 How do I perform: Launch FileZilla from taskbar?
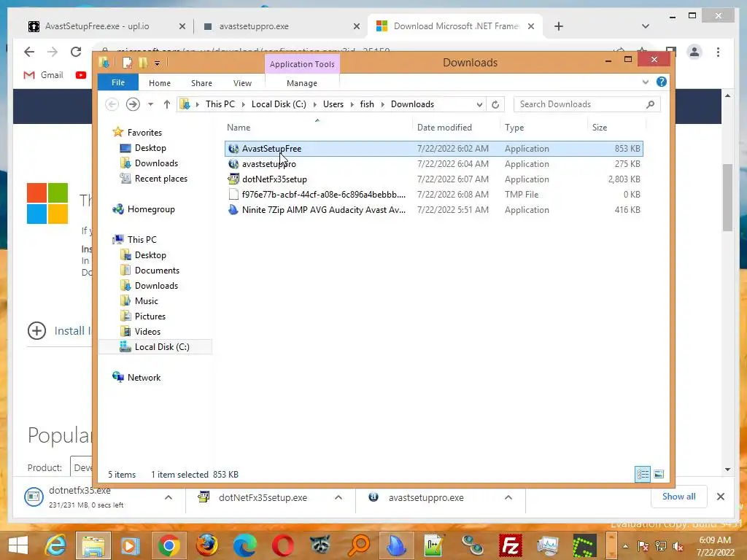[510, 545]
